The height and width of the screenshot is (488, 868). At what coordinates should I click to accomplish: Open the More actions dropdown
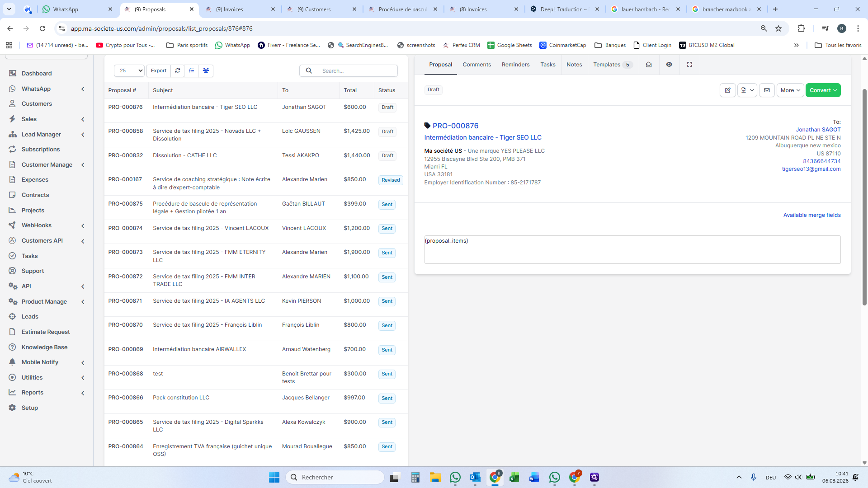tap(790, 90)
